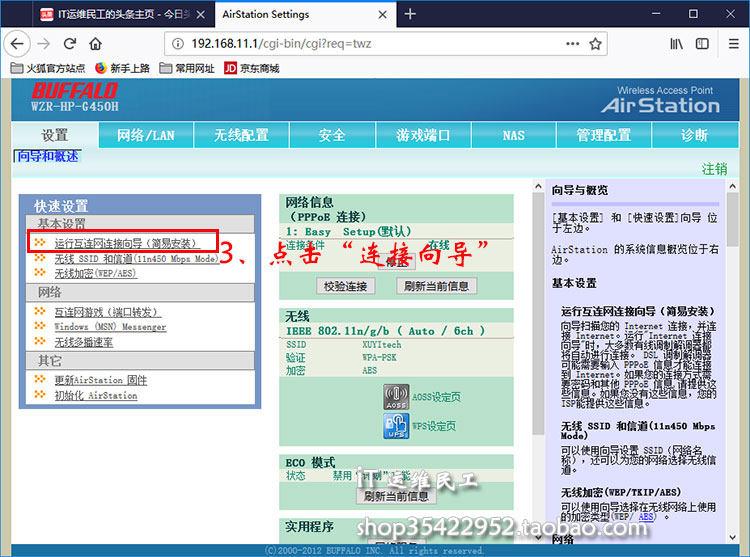Open the 网络/LAN tab
750x557 pixels.
point(146,135)
